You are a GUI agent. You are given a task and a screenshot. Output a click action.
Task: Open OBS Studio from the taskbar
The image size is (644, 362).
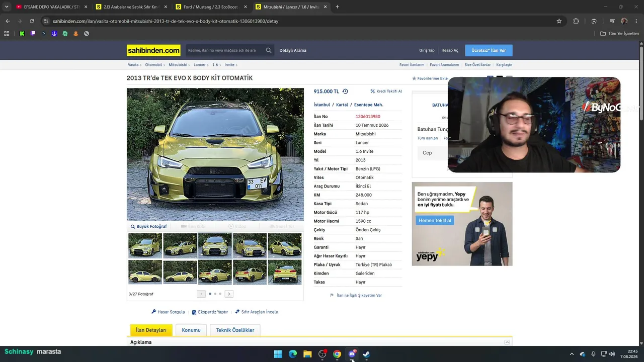click(322, 354)
